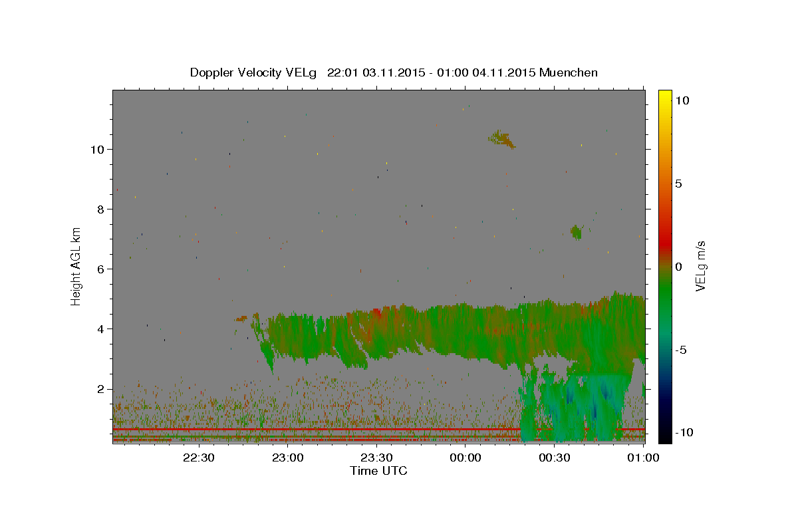798x532 pixels.
Task: Click the colorbar label '0'
Action: pos(678,267)
